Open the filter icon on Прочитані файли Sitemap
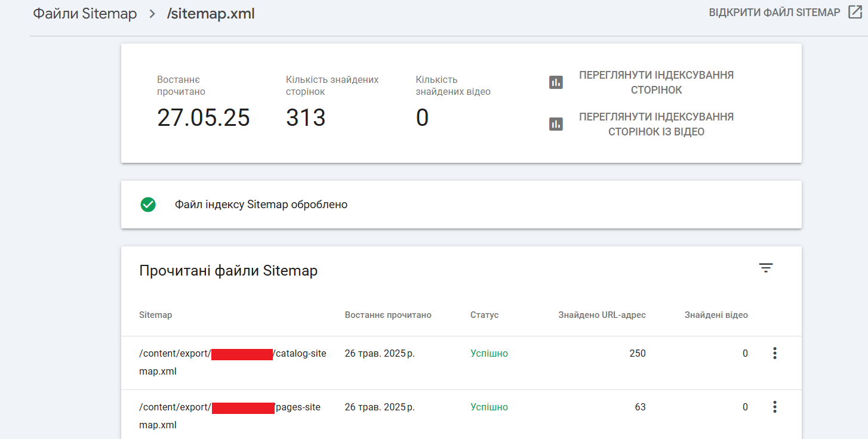Image resolution: width=868 pixels, height=439 pixels. (x=766, y=268)
